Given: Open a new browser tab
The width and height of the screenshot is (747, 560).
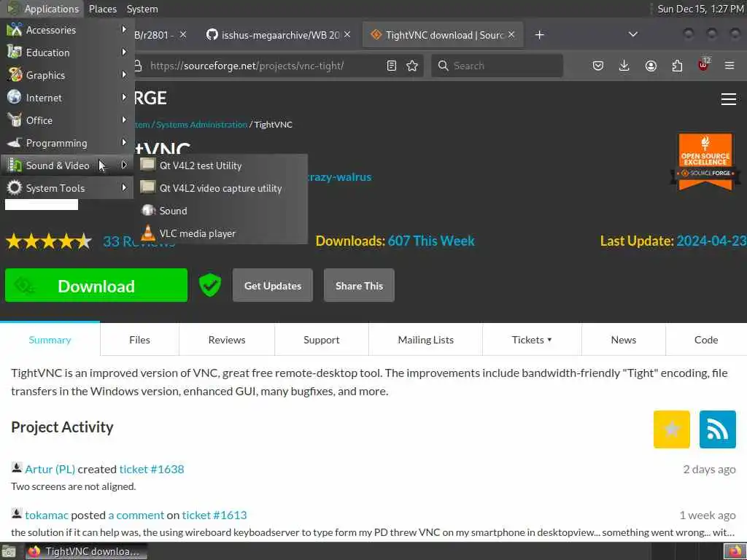Looking at the screenshot, I should tap(539, 35).
